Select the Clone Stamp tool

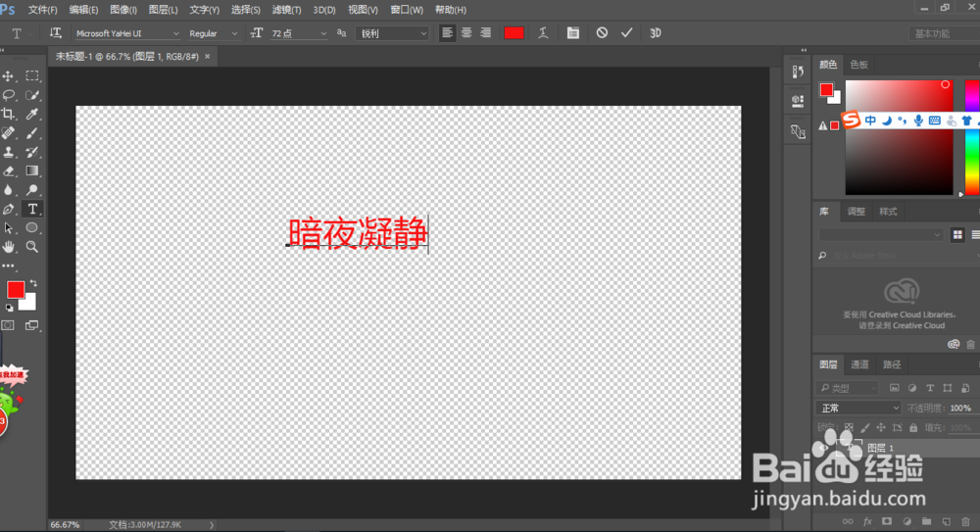(x=8, y=152)
